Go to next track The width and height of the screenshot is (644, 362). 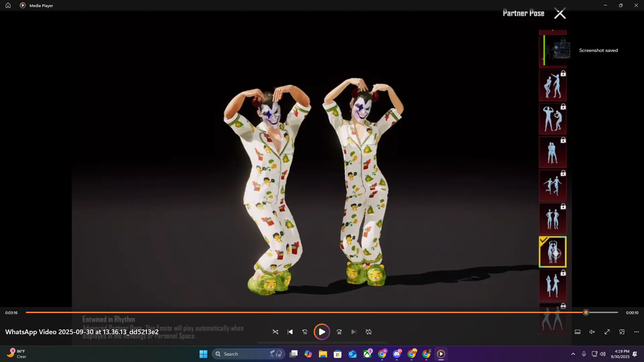[x=354, y=332]
